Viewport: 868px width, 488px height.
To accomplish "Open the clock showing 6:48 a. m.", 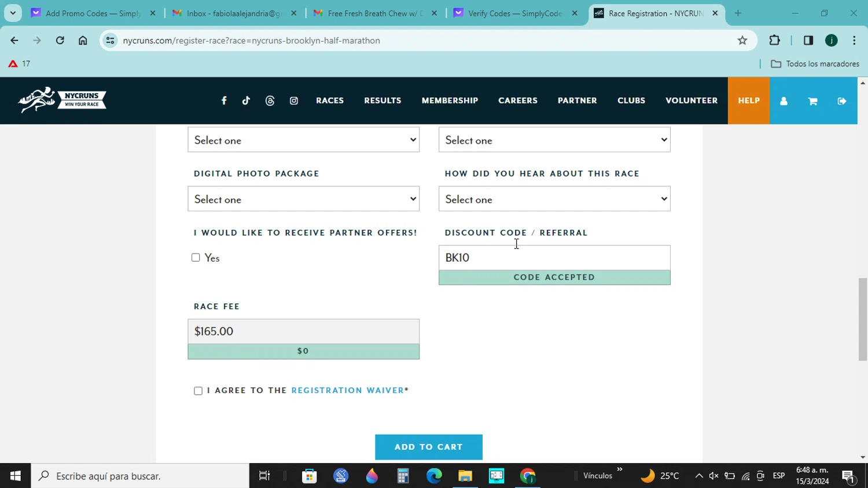I will tap(812, 476).
